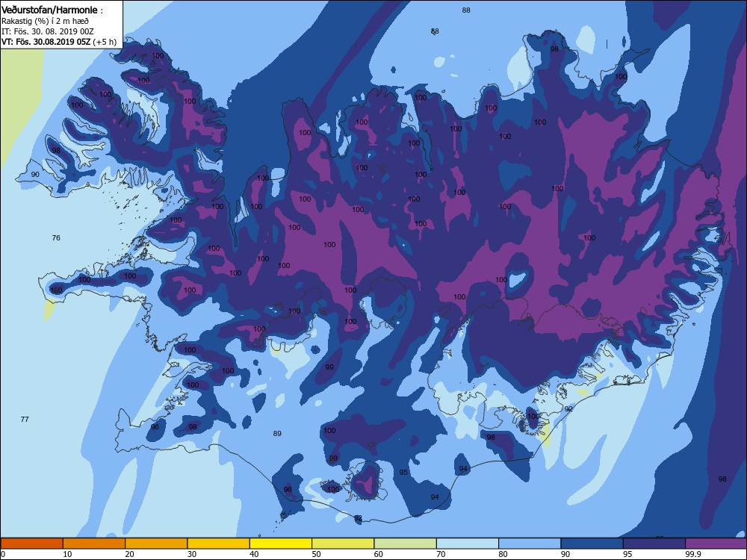Click the purple above-99.9 legend swatch
The width and height of the screenshot is (747, 560).
coord(716,544)
